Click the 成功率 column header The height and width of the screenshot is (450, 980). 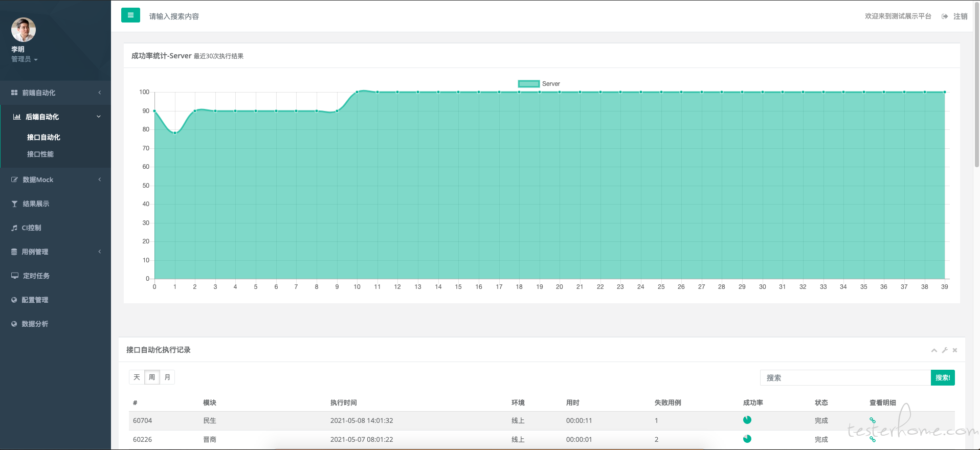[753, 403]
